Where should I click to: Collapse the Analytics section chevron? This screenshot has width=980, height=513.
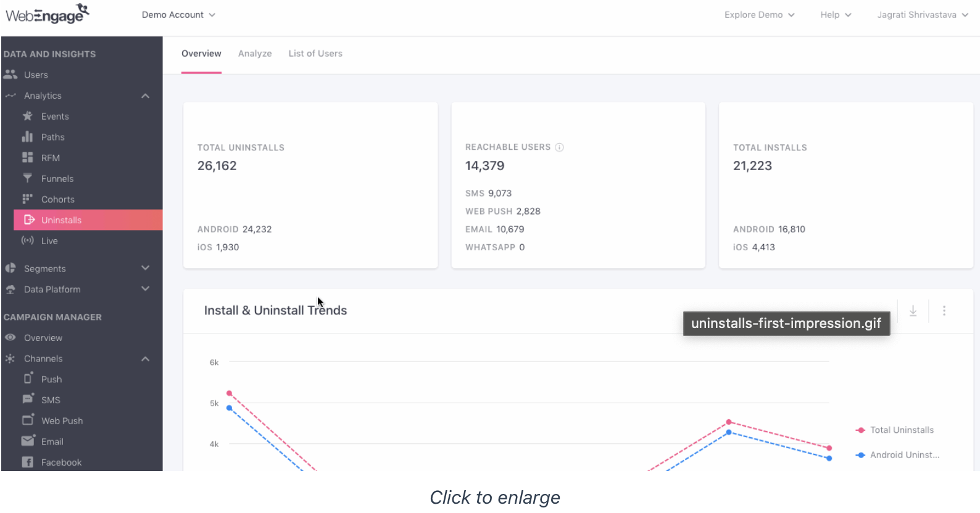[x=146, y=96]
